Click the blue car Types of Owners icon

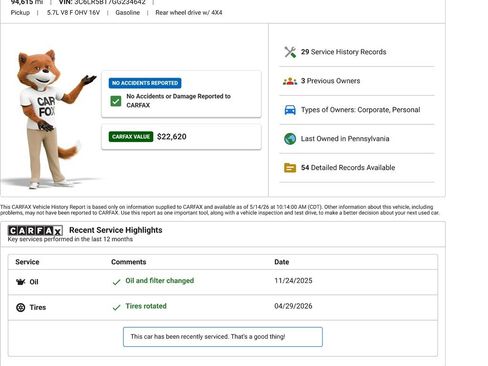click(290, 110)
